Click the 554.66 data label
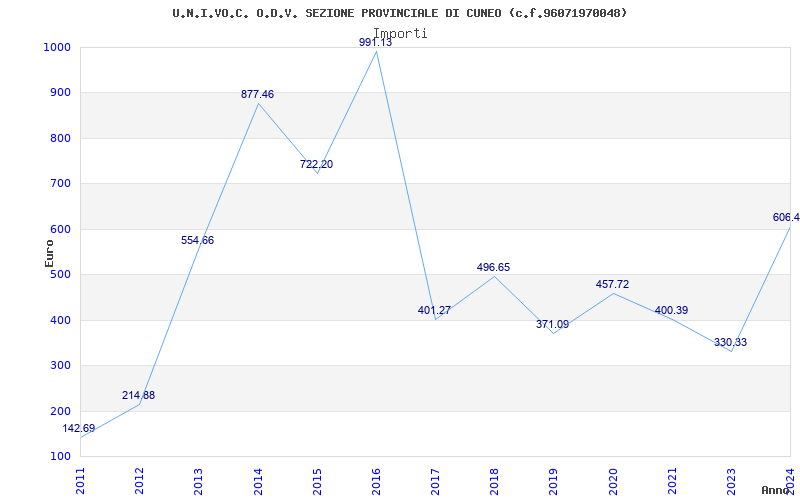The image size is (800, 500). pos(197,240)
